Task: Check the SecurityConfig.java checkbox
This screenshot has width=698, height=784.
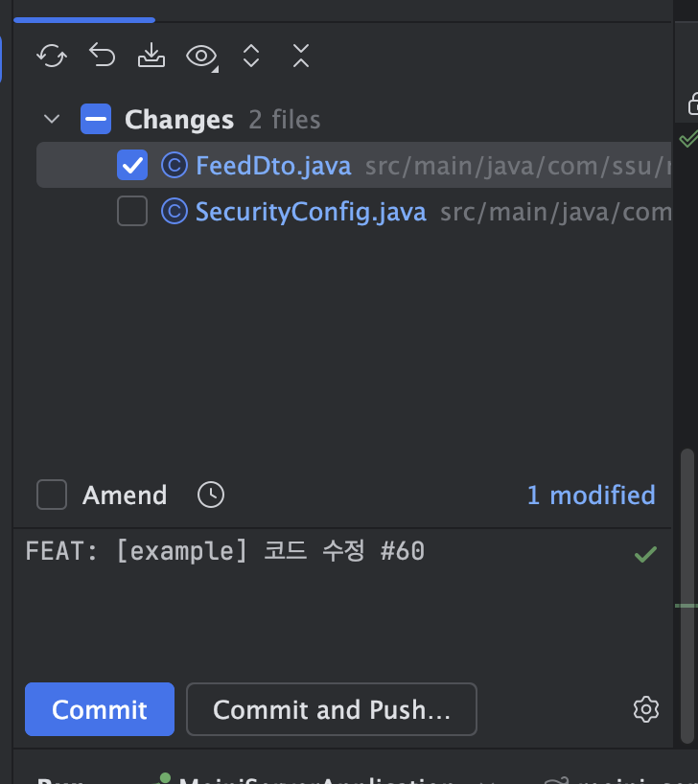Action: click(132, 211)
